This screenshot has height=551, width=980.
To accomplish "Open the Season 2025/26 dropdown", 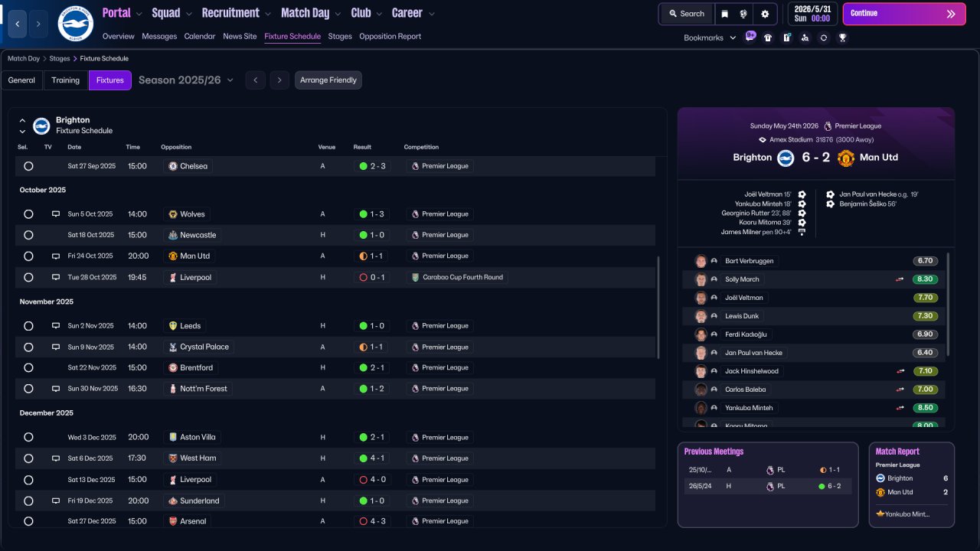I will tap(186, 80).
